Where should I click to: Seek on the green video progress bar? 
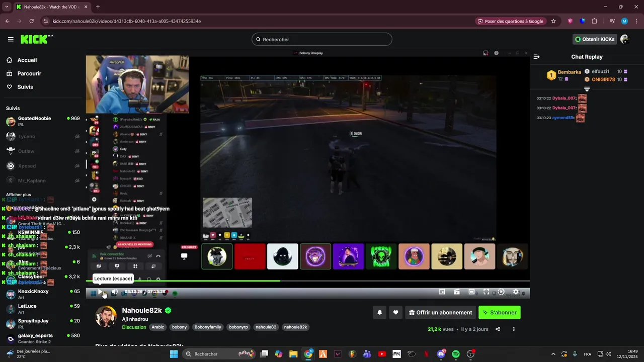point(307,281)
